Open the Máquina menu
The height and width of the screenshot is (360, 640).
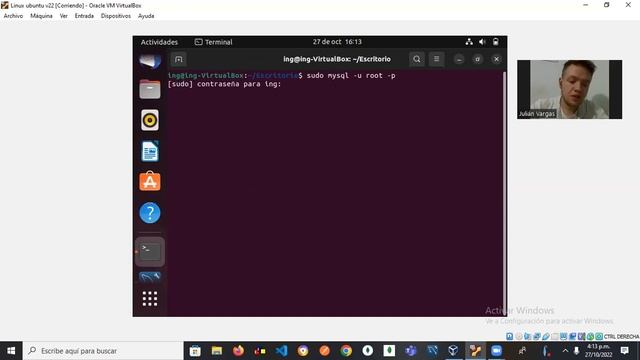[41, 16]
